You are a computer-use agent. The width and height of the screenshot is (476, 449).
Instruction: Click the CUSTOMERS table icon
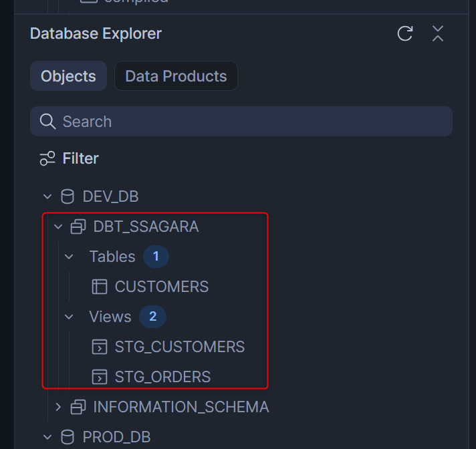point(100,287)
